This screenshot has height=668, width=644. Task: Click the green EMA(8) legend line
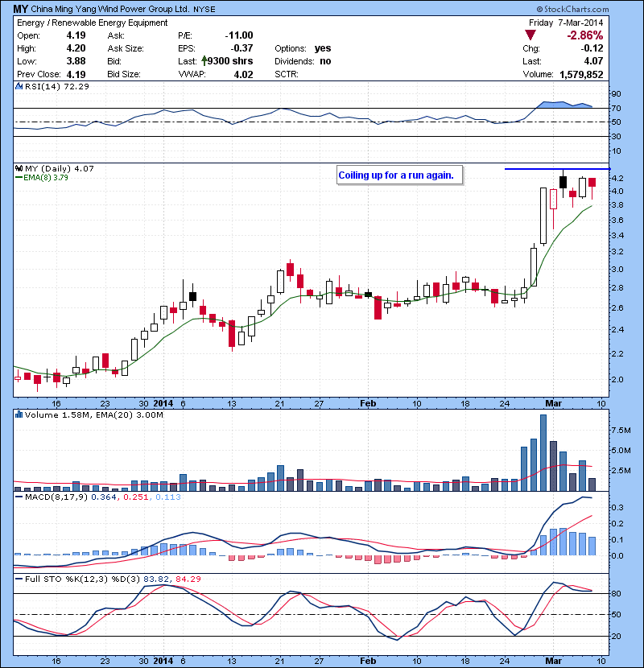click(x=19, y=178)
